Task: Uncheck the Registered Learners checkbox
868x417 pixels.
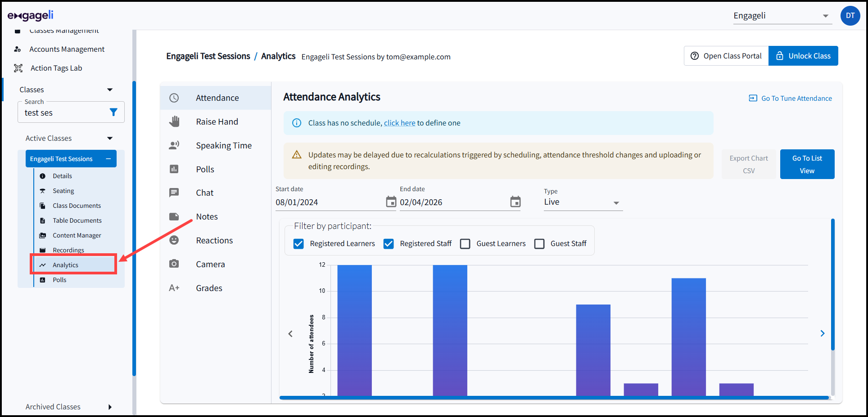Action: (298, 244)
